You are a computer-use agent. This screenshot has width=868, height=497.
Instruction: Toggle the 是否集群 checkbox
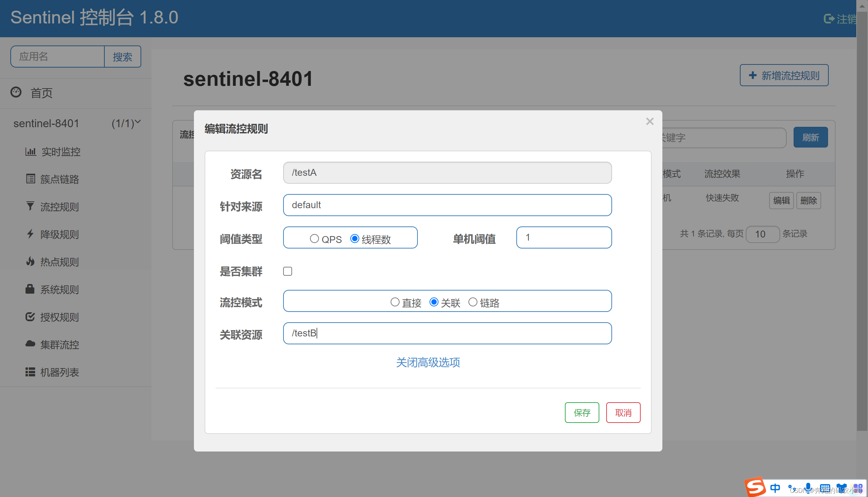288,271
